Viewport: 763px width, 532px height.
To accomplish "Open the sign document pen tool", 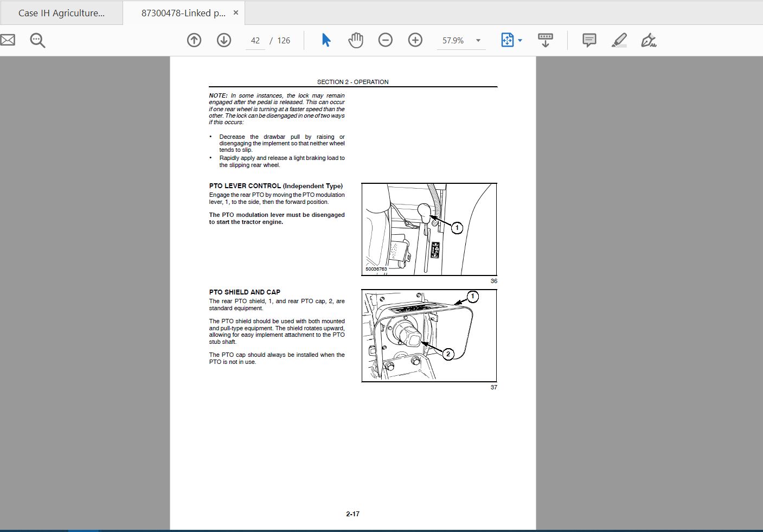I will pyautogui.click(x=649, y=40).
